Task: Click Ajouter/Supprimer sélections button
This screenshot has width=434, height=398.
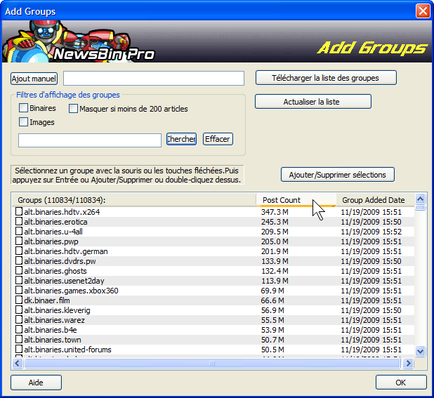Action: (338, 175)
